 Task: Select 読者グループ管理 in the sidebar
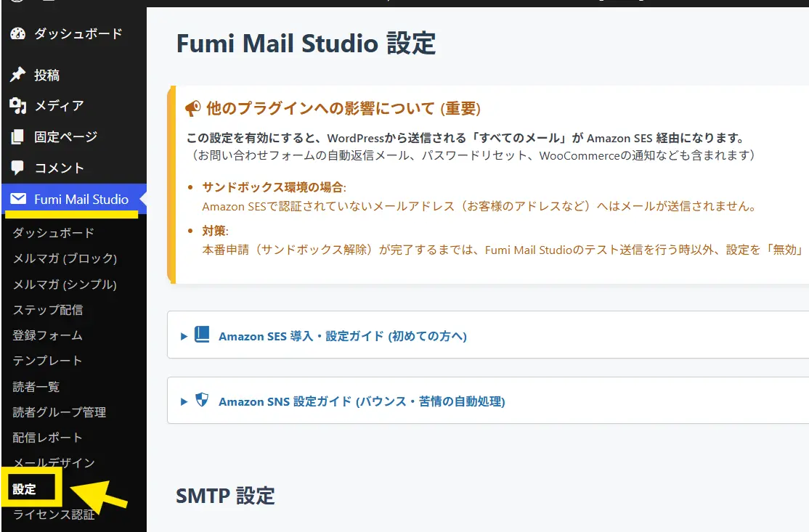click(60, 412)
